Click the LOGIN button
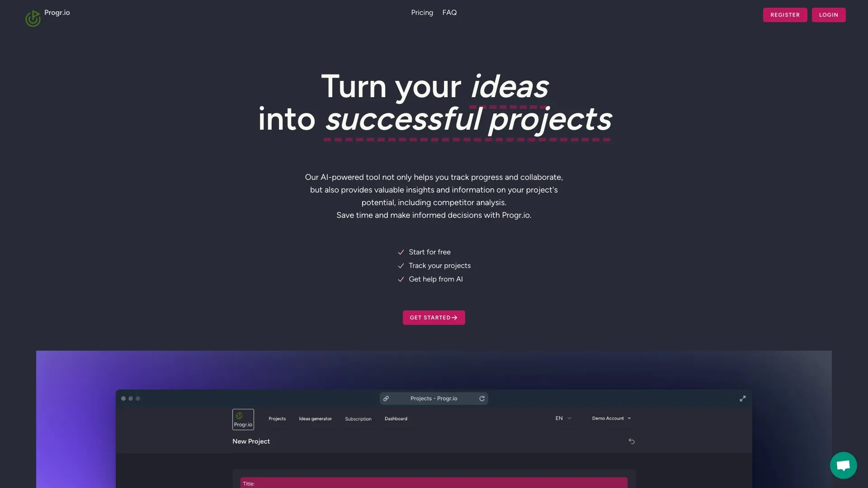 pyautogui.click(x=829, y=14)
